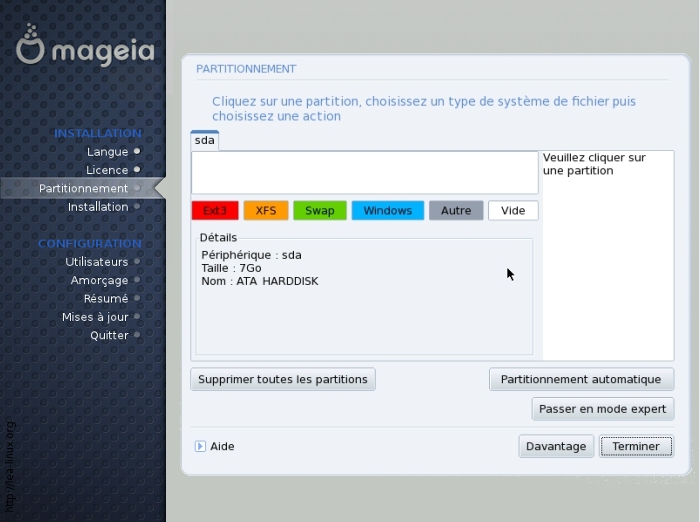700x522 pixels.
Task: Switch with Passer en mode expert
Action: [603, 409]
